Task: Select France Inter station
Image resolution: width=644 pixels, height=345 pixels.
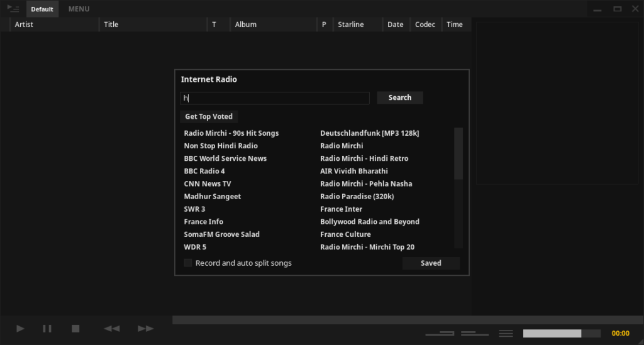Action: 341,209
